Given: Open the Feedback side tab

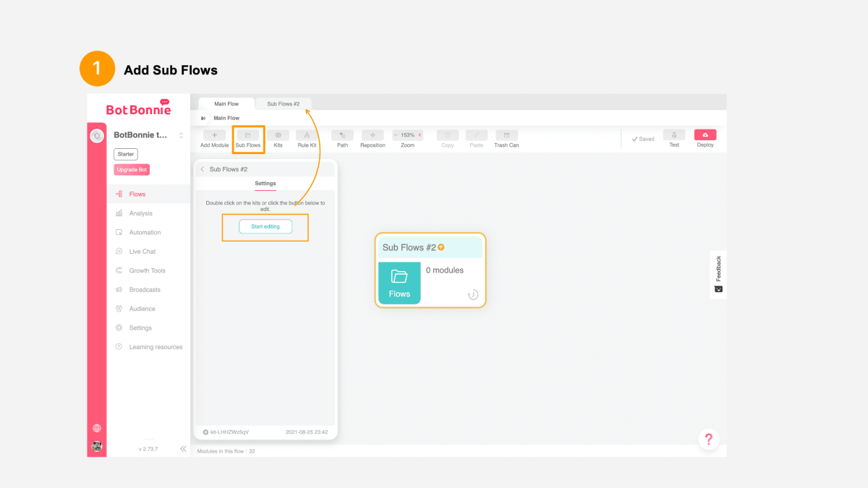Looking at the screenshot, I should click(718, 274).
